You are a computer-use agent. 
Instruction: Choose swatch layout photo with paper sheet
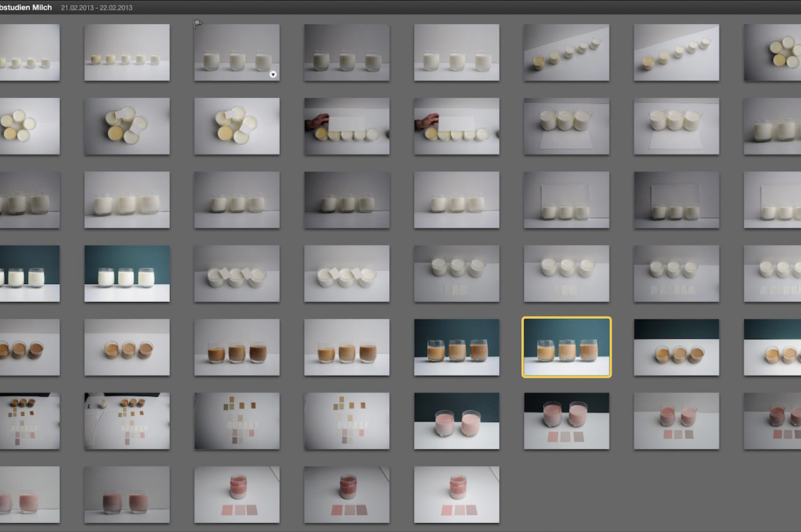coord(126,421)
